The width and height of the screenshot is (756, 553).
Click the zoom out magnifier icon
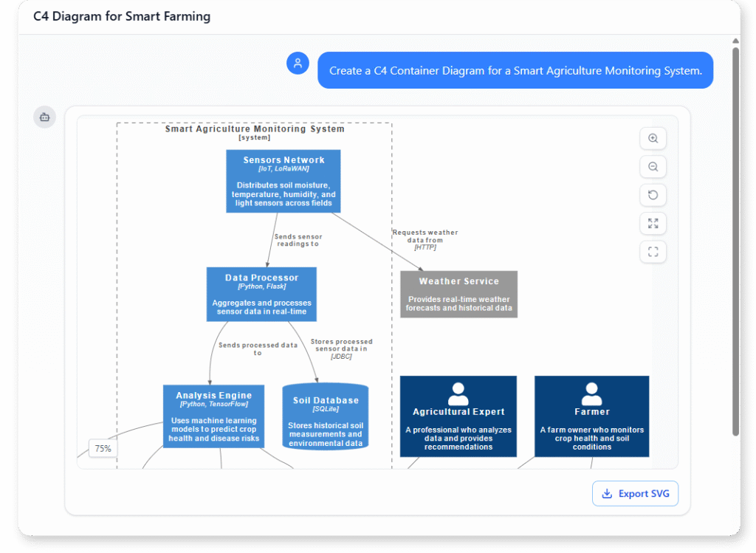653,167
